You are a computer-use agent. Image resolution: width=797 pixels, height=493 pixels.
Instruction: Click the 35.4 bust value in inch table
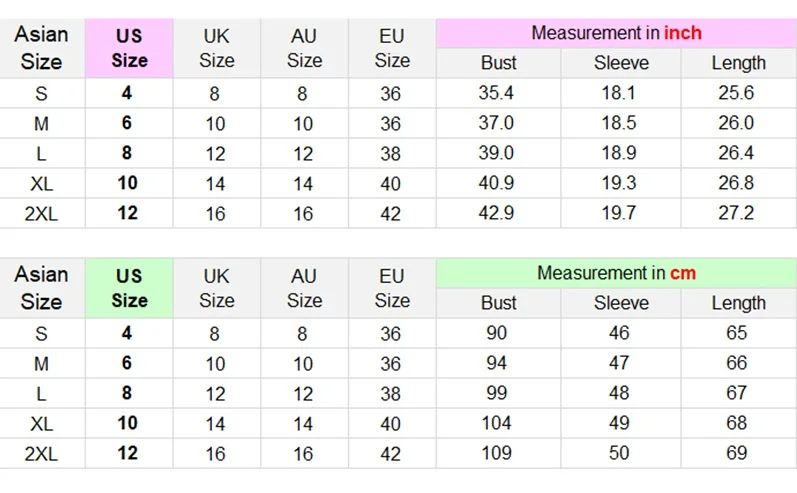click(x=498, y=93)
